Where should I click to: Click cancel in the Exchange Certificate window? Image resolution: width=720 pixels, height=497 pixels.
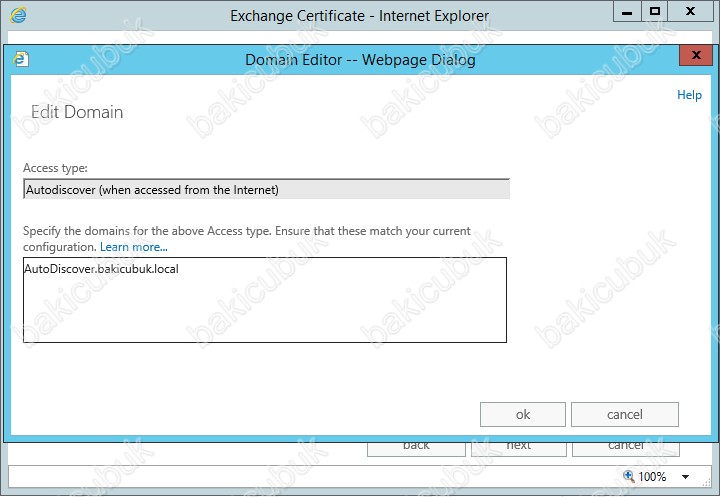[x=625, y=449]
